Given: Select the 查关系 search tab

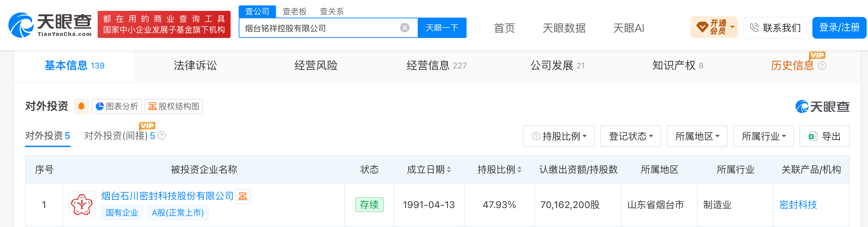Looking at the screenshot, I should 332,12.
